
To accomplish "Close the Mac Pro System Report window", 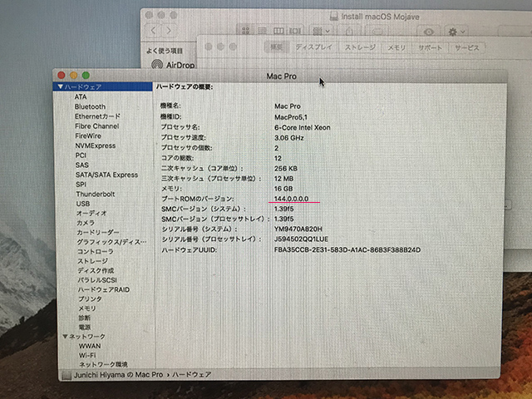I will [x=62, y=76].
